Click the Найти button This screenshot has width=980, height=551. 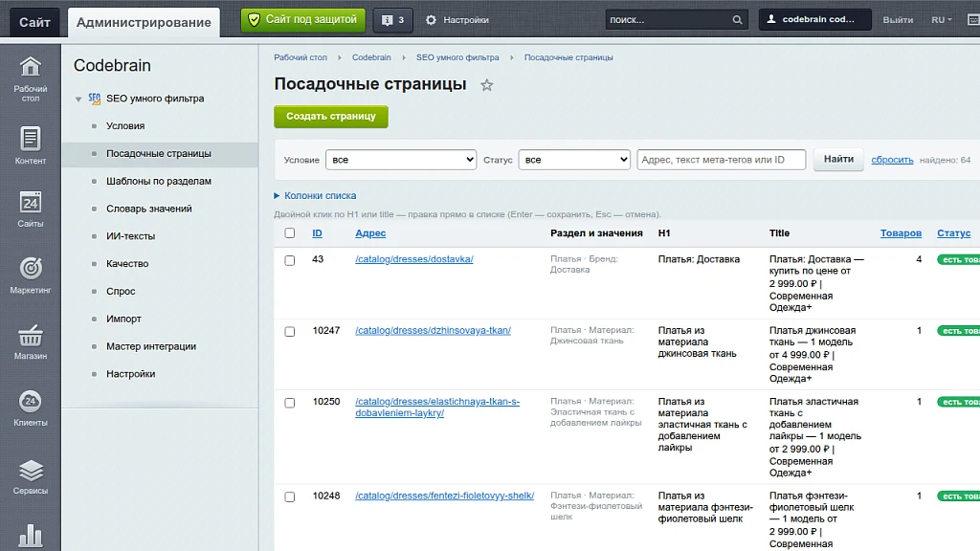coord(838,160)
